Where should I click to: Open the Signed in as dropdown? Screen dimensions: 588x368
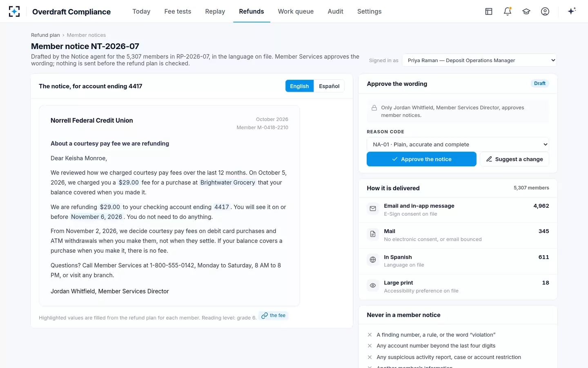tap(479, 60)
